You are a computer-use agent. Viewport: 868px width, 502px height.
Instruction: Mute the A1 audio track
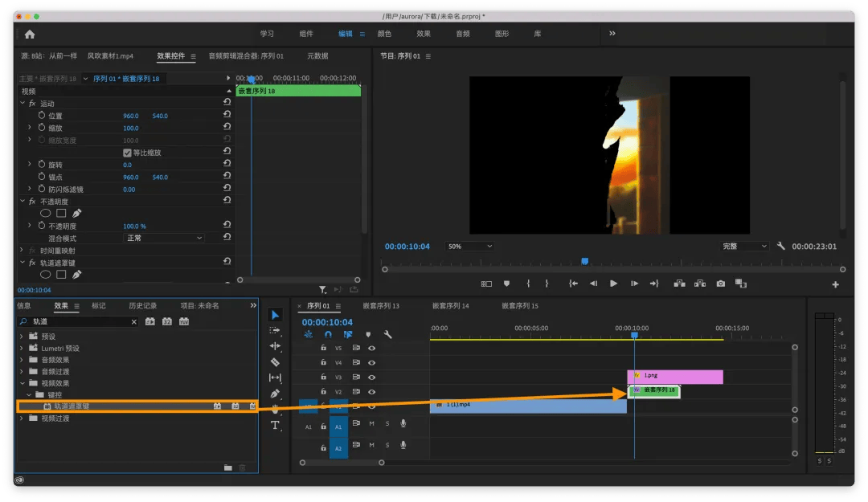pos(371,423)
